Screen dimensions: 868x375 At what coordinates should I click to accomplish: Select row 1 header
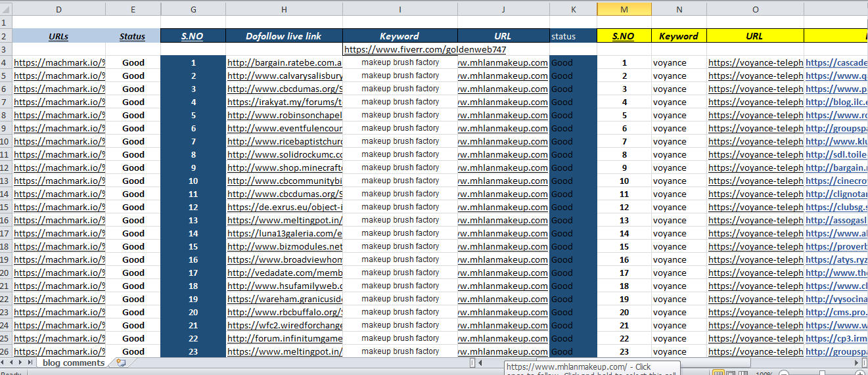point(6,23)
